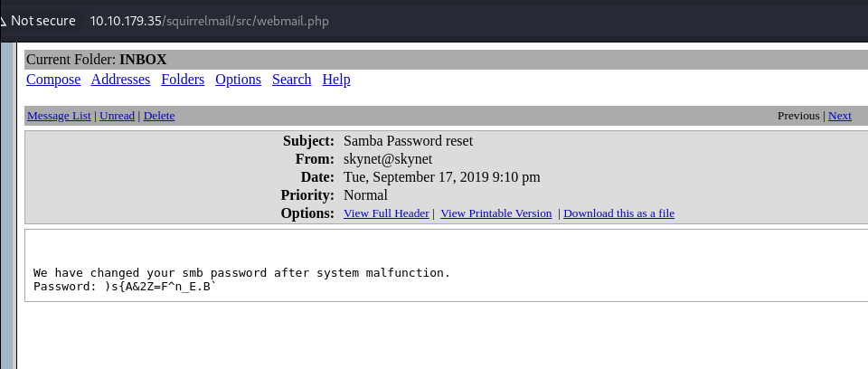Click the Not secure warning icon

(x=5, y=20)
